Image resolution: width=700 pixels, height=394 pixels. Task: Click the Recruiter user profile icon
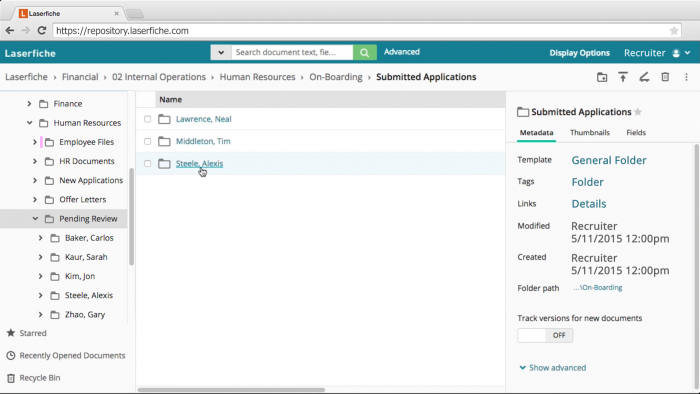pyautogui.click(x=676, y=53)
